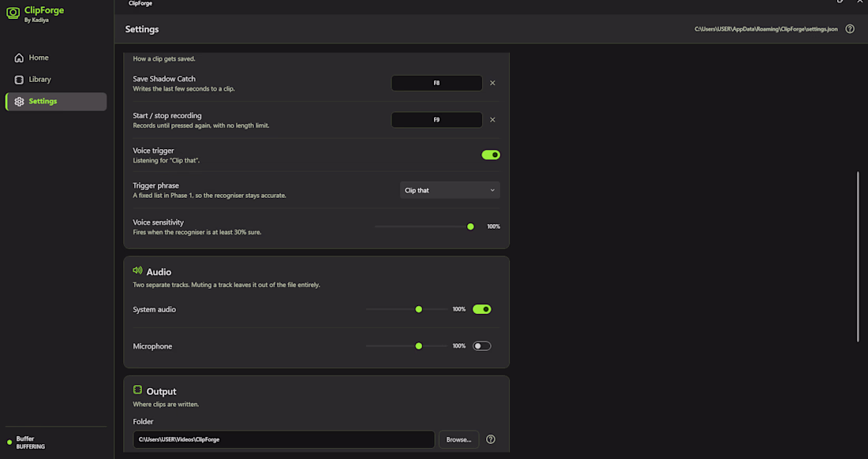The height and width of the screenshot is (459, 868).
Task: Click the speaker icon beside the Audio heading
Action: click(138, 271)
